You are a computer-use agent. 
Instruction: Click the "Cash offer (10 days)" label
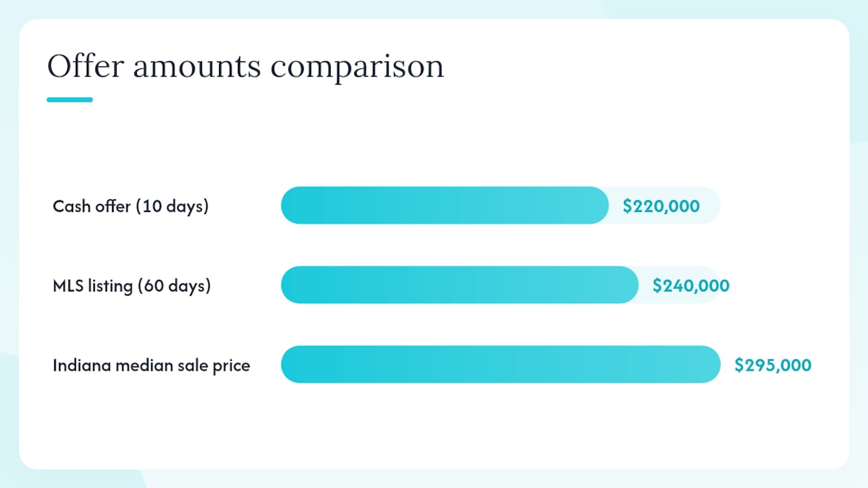tap(131, 206)
